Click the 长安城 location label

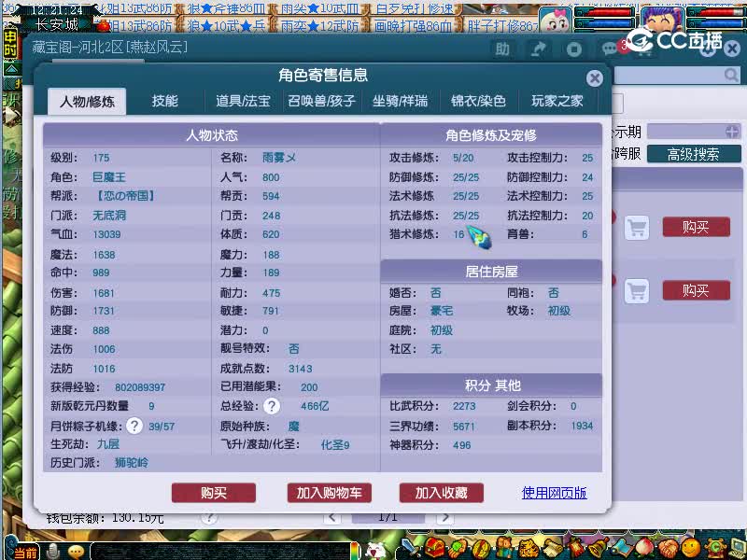pos(57,24)
